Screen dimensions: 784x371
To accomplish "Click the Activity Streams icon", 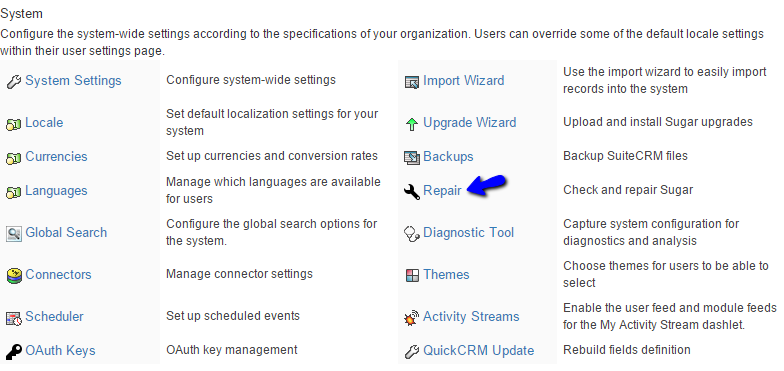I will 412,318.
